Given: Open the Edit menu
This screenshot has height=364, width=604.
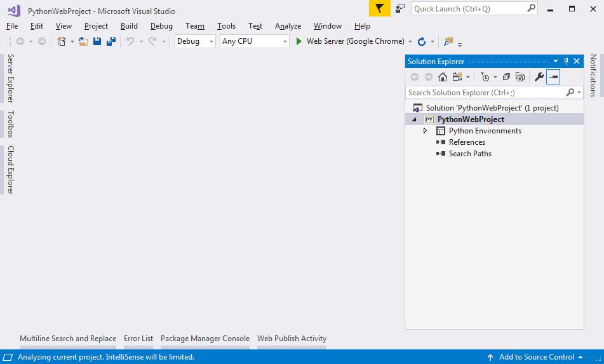Looking at the screenshot, I should pos(37,26).
